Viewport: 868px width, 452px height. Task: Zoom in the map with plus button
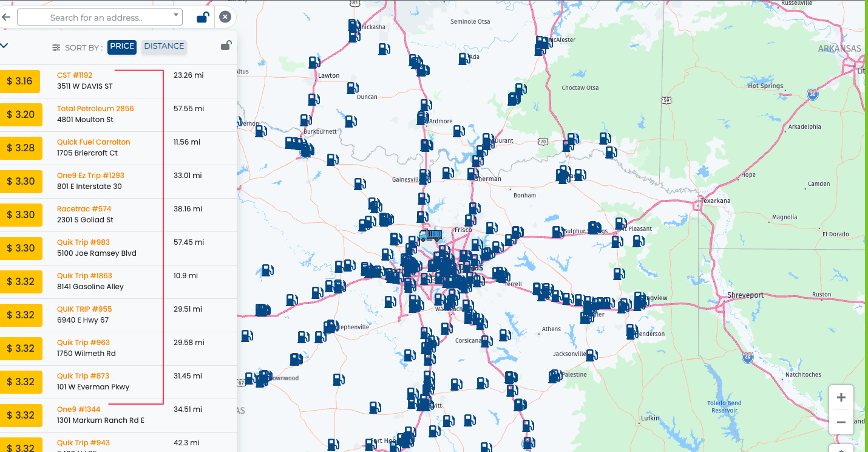click(x=841, y=398)
